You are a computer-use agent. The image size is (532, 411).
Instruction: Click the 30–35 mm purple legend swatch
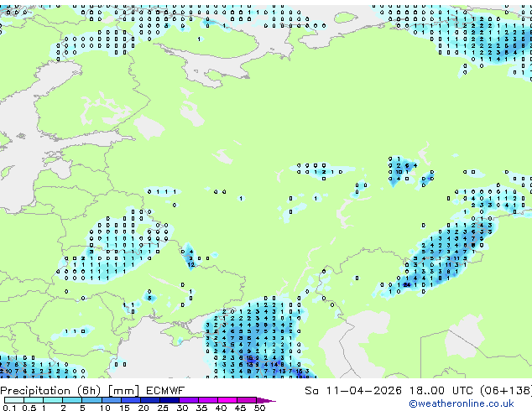click(188, 400)
